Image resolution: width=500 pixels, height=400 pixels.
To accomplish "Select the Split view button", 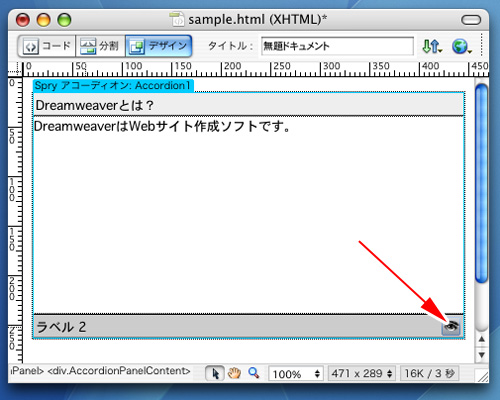I will point(100,46).
